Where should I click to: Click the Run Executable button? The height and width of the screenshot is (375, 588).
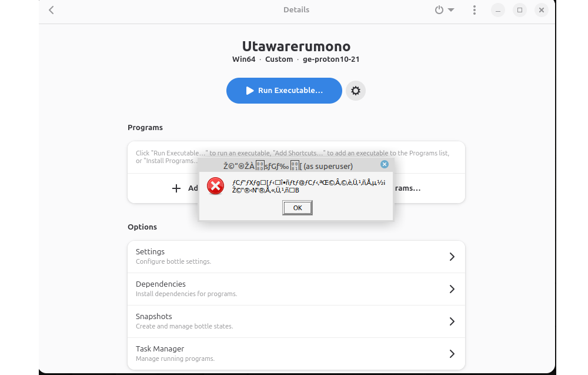pos(284,91)
